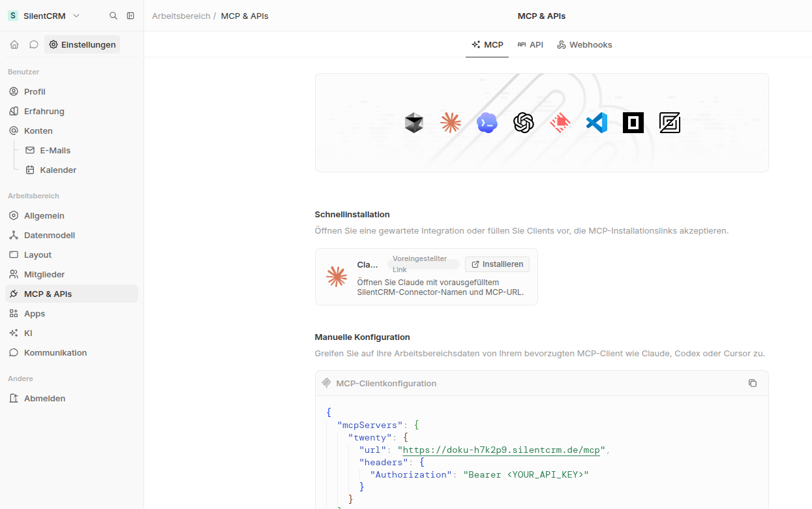812x509 pixels.
Task: Open the Erfahrung settings page
Action: pos(72,111)
